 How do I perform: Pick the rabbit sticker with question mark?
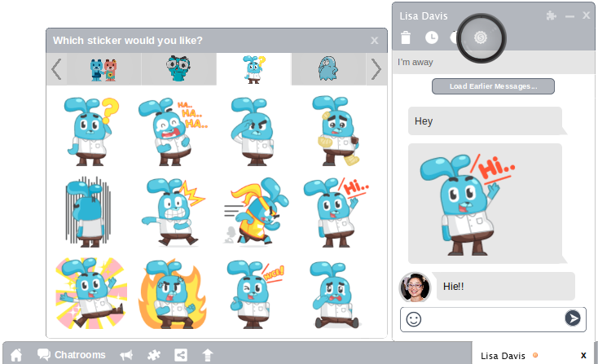(90, 131)
